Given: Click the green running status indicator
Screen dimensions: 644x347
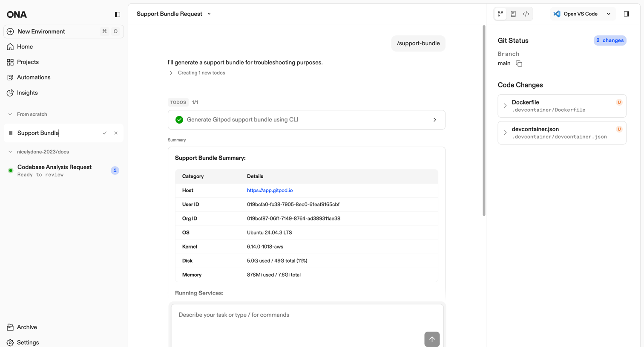Looking at the screenshot, I should tap(11, 171).
